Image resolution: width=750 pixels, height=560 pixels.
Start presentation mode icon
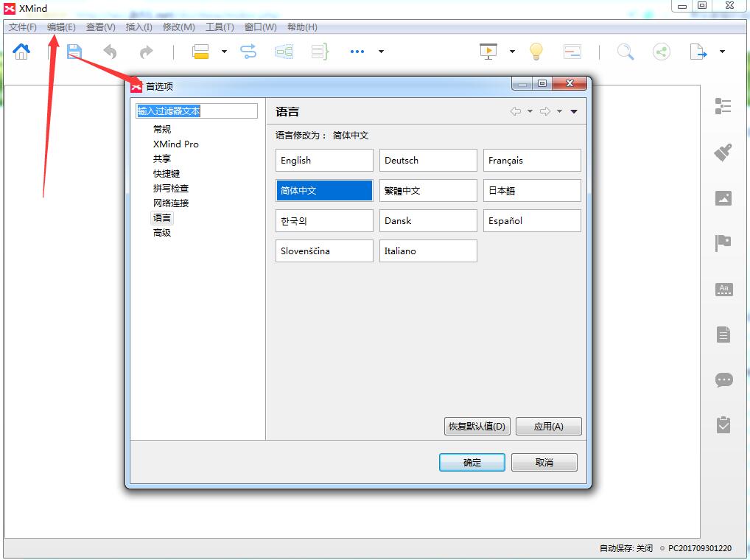tap(488, 51)
